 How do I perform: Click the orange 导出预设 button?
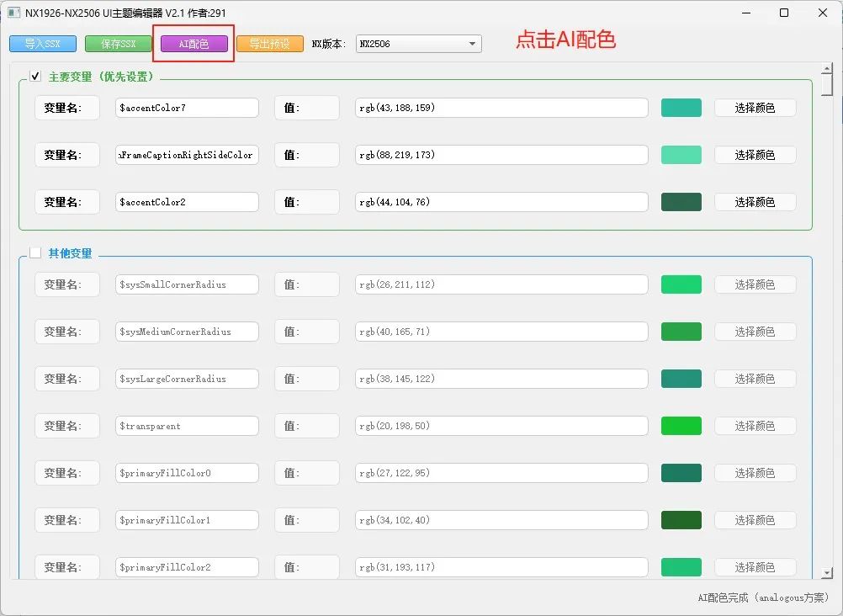coord(270,44)
